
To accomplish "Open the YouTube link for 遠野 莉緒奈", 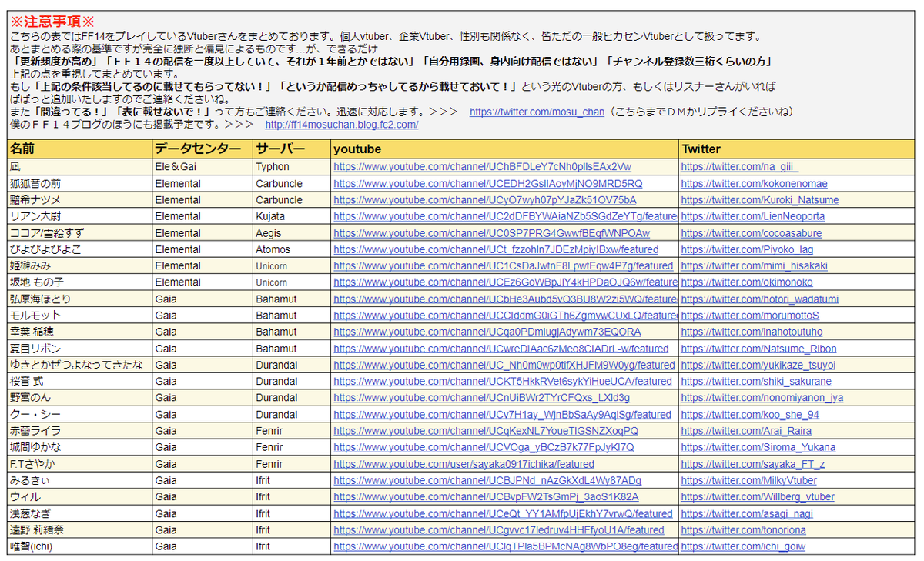I will coord(498,529).
